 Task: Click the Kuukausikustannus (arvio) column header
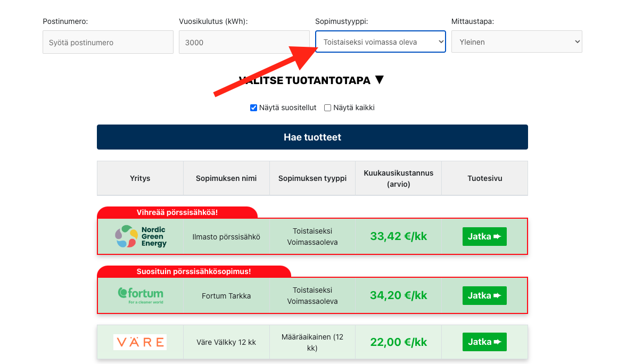click(398, 178)
